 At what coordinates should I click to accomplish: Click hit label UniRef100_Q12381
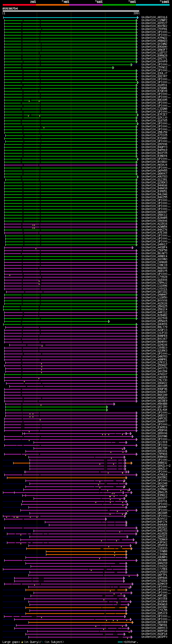click(x=154, y=179)
